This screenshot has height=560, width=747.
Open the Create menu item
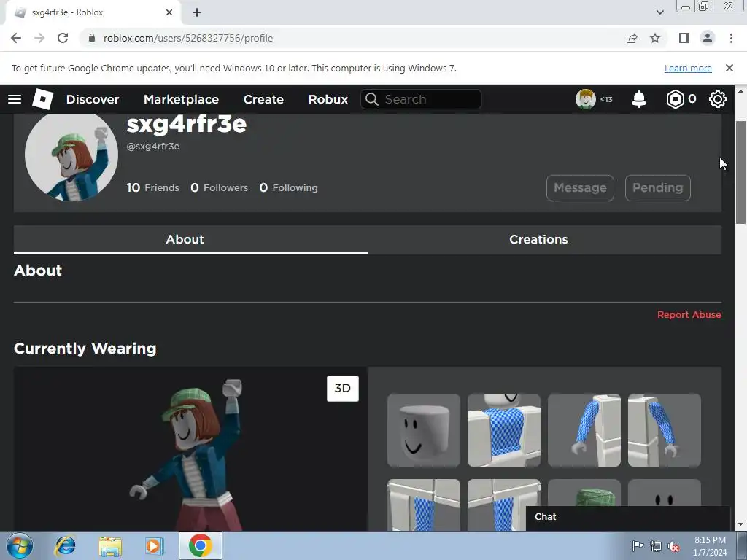(x=263, y=99)
